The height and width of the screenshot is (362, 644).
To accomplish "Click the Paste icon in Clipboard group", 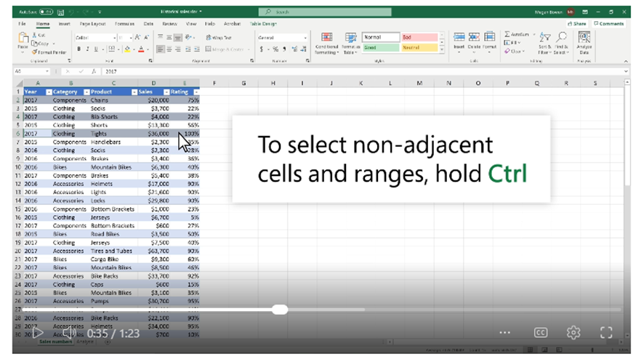I will click(x=23, y=39).
